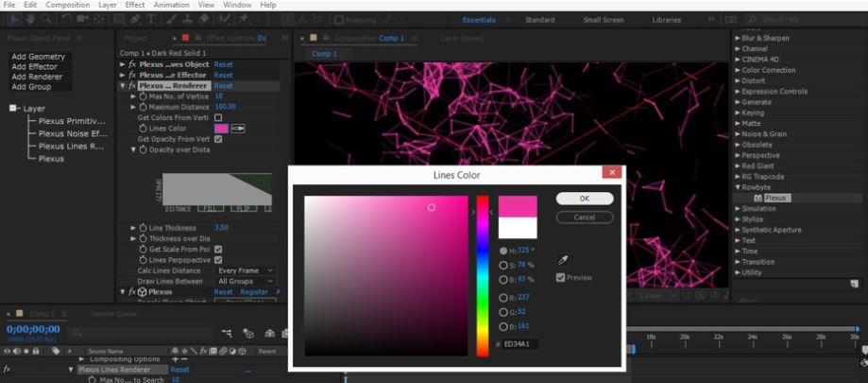Select the Pen tool in the toolbar
868x383 pixels.
pyautogui.click(x=135, y=19)
